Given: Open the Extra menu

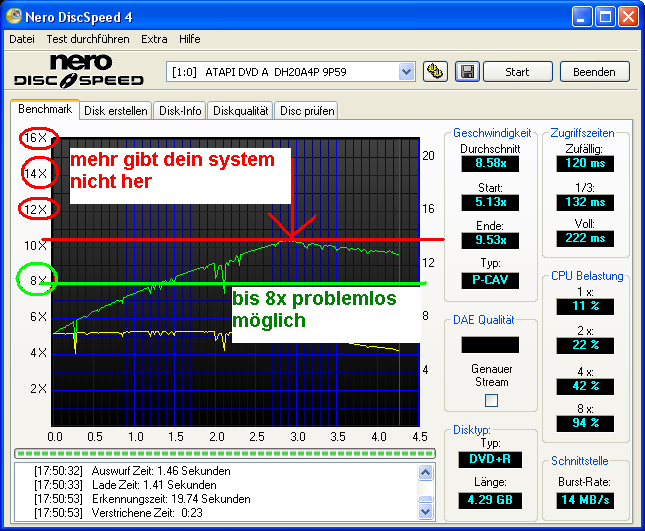Looking at the screenshot, I should [154, 39].
